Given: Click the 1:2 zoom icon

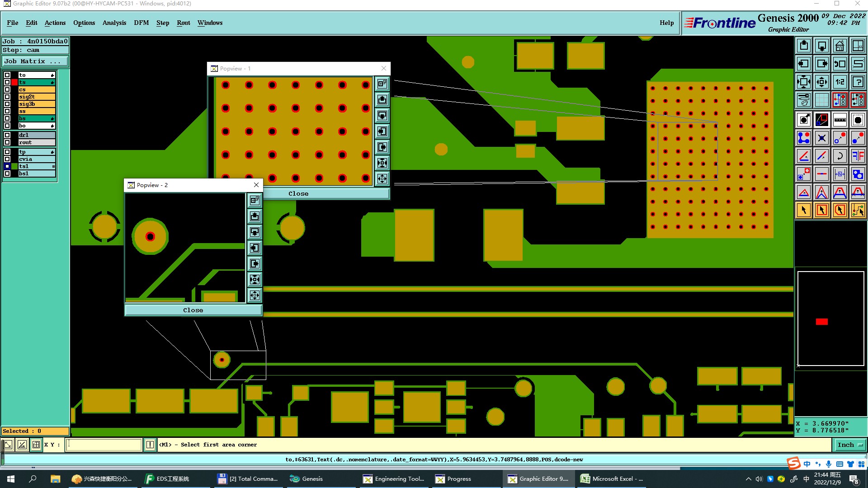Looking at the screenshot, I should pos(840,82).
